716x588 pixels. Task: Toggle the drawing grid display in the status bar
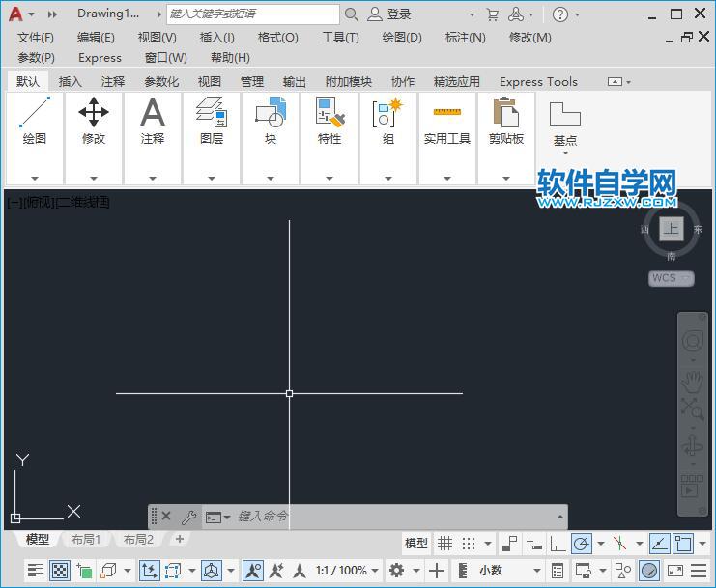click(444, 544)
